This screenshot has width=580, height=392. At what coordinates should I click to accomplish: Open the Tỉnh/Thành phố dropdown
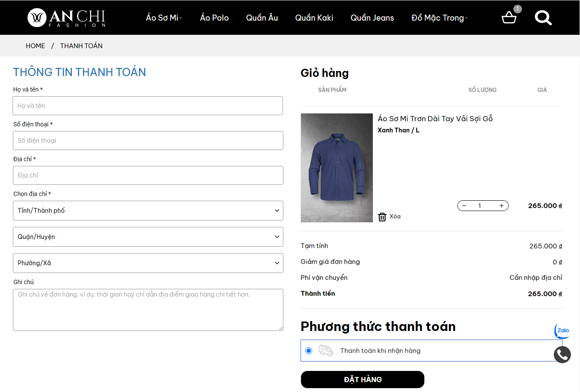coord(148,211)
